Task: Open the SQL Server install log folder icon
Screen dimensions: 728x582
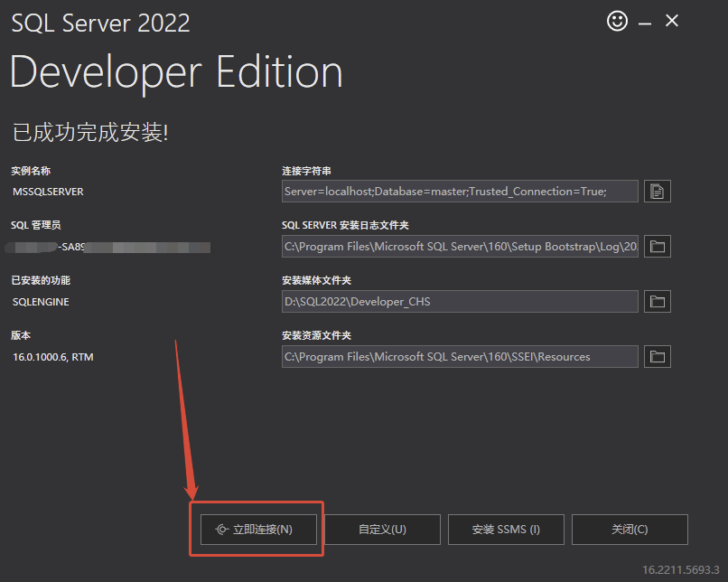Action: tap(657, 246)
